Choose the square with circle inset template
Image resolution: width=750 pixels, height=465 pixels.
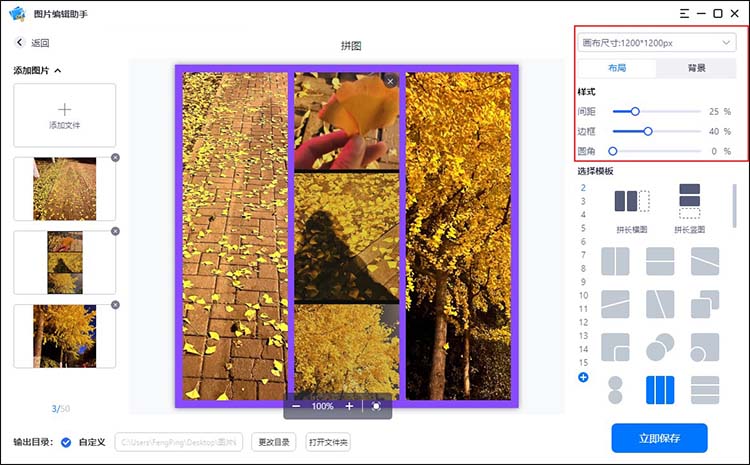coord(705,347)
